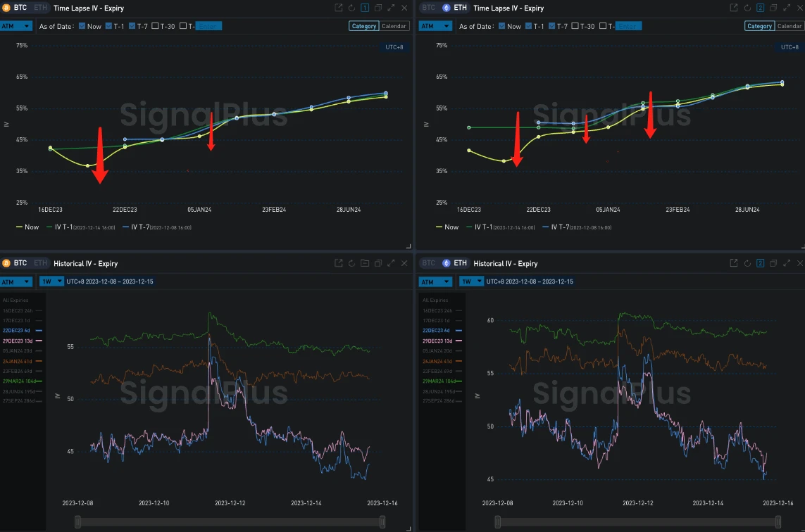Uncheck the Now checkbox in BTC Time Lapse
This screenshot has height=532, width=805.
click(x=82, y=26)
